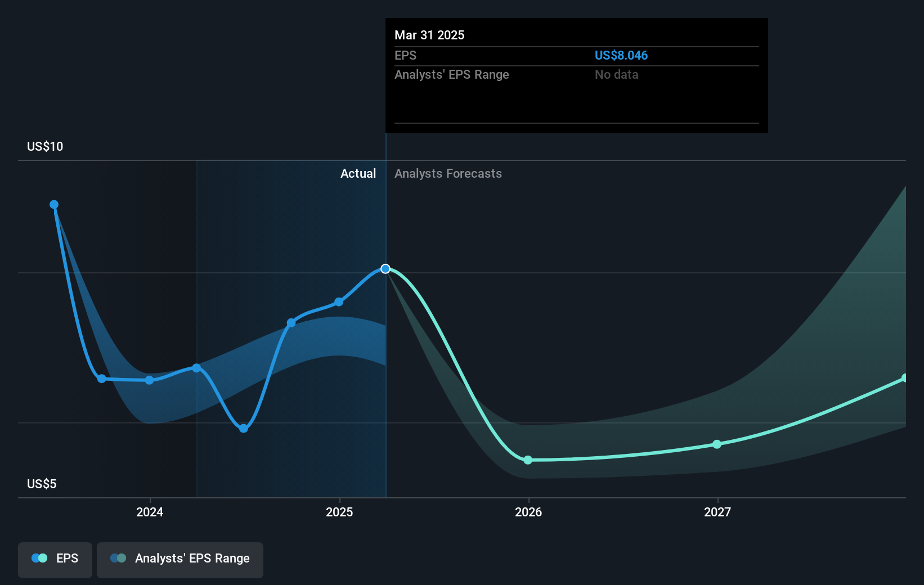The image size is (924, 585).
Task: Click the EPS point at start of 2025
Action: tap(339, 302)
